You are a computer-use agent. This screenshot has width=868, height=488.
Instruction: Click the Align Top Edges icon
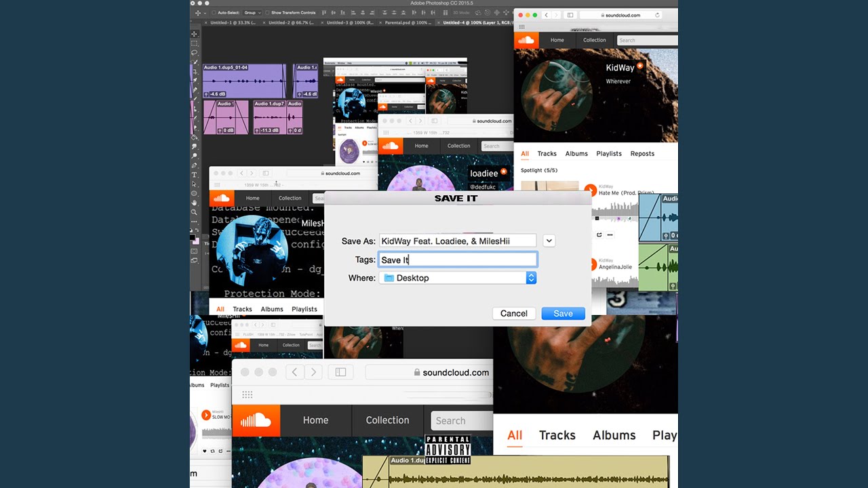click(324, 13)
